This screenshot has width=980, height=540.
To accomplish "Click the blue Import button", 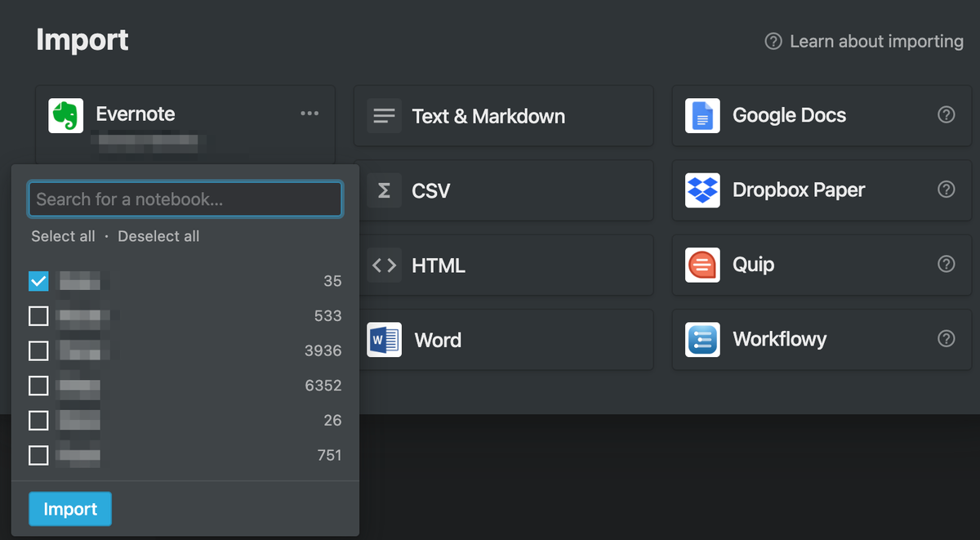I will click(x=70, y=509).
